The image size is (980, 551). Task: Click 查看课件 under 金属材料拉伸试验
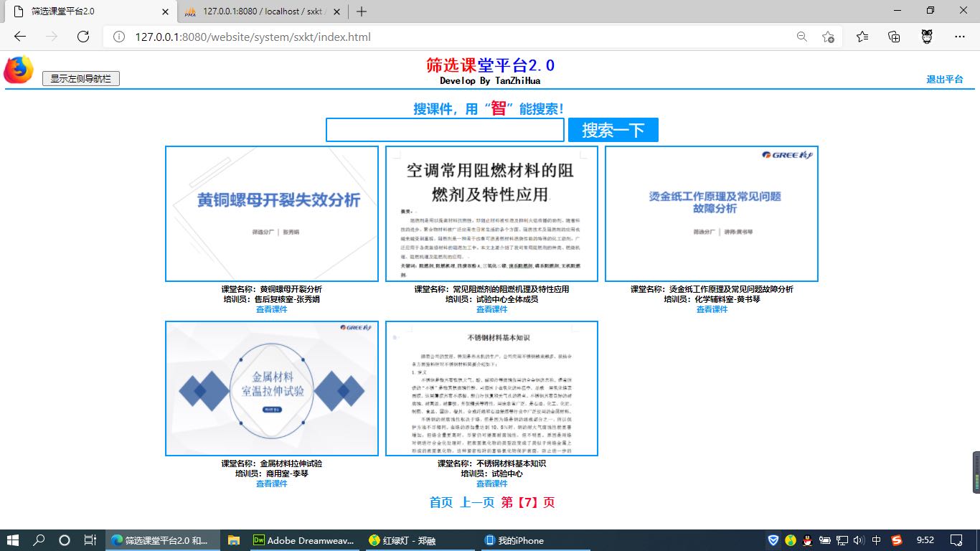(x=272, y=484)
